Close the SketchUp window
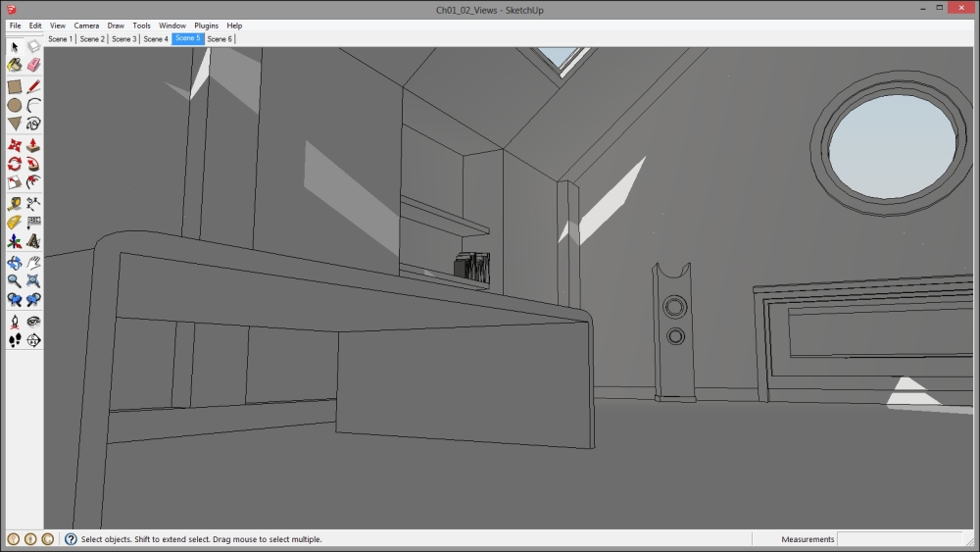The image size is (980, 552). [961, 8]
